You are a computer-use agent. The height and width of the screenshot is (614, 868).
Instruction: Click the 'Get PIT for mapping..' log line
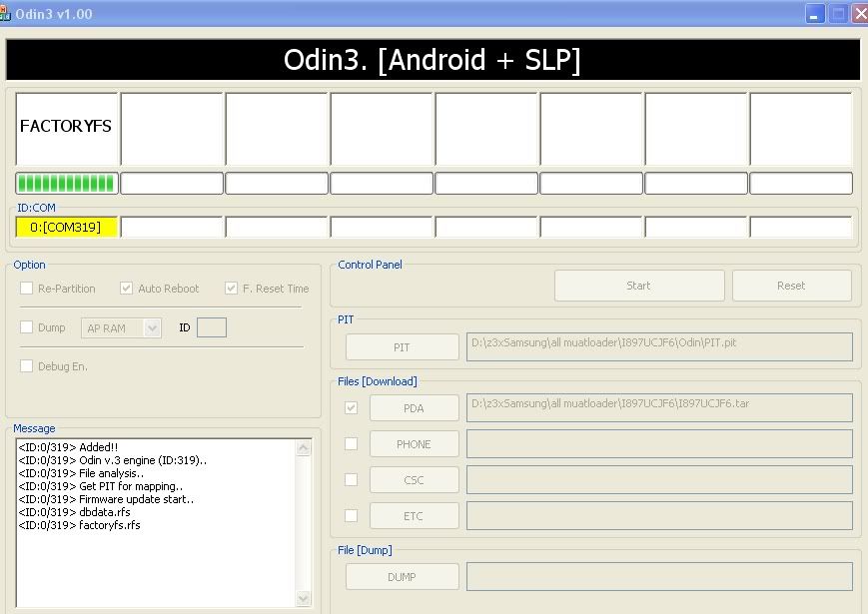100,486
